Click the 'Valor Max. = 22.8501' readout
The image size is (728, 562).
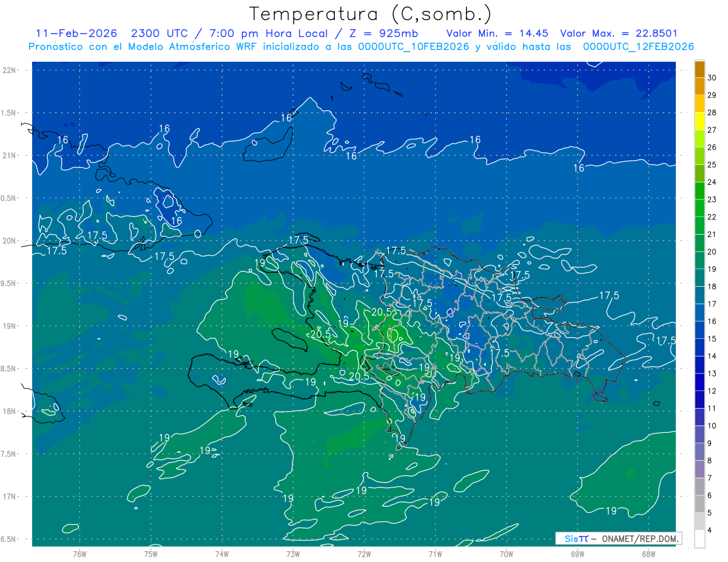point(619,33)
